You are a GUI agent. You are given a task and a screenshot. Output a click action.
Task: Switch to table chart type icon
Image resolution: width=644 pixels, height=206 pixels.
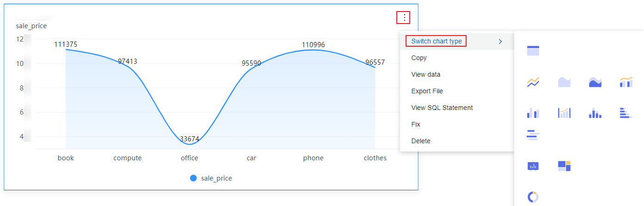(533, 51)
